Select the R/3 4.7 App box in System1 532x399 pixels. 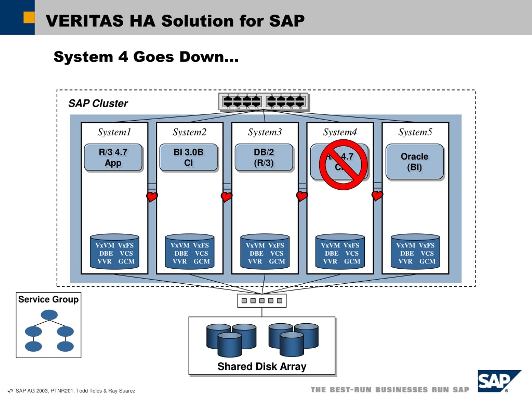click(113, 158)
